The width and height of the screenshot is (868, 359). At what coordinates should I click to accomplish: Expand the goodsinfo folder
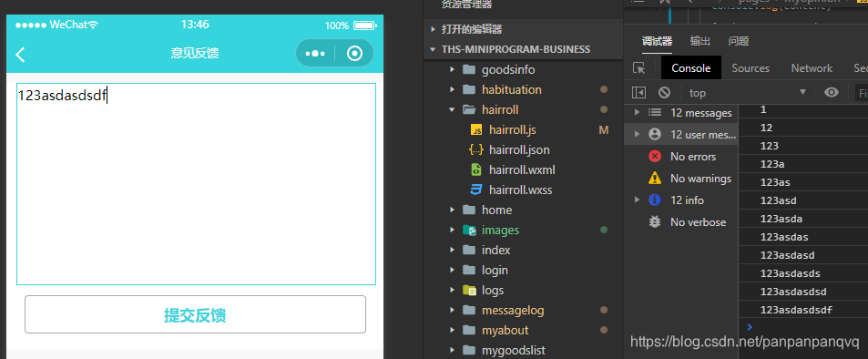click(453, 70)
